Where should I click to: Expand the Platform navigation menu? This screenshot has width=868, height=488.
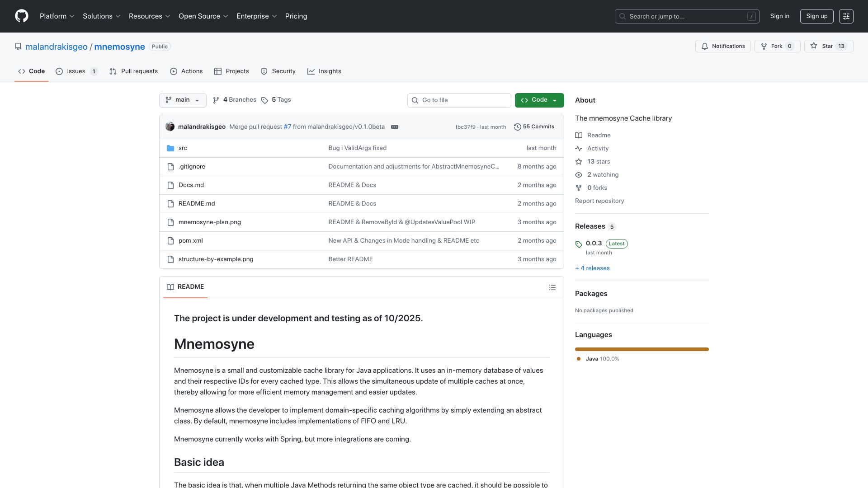click(x=57, y=16)
